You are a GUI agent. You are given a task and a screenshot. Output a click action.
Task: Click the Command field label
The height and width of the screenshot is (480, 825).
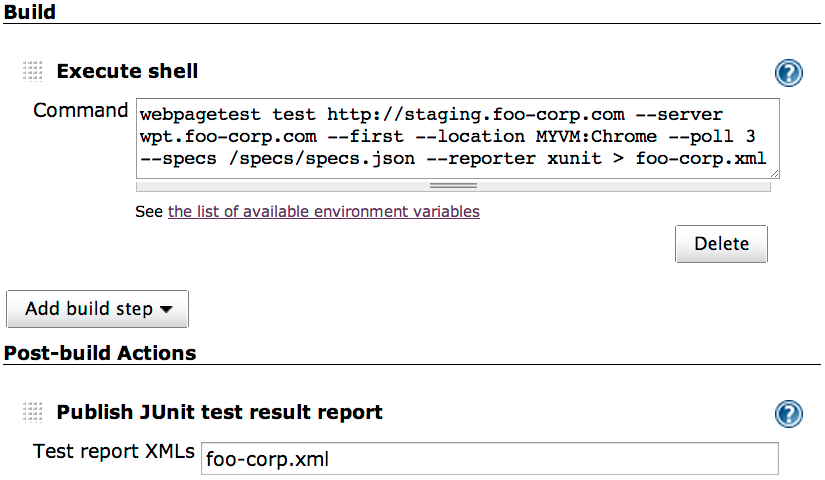tap(81, 111)
